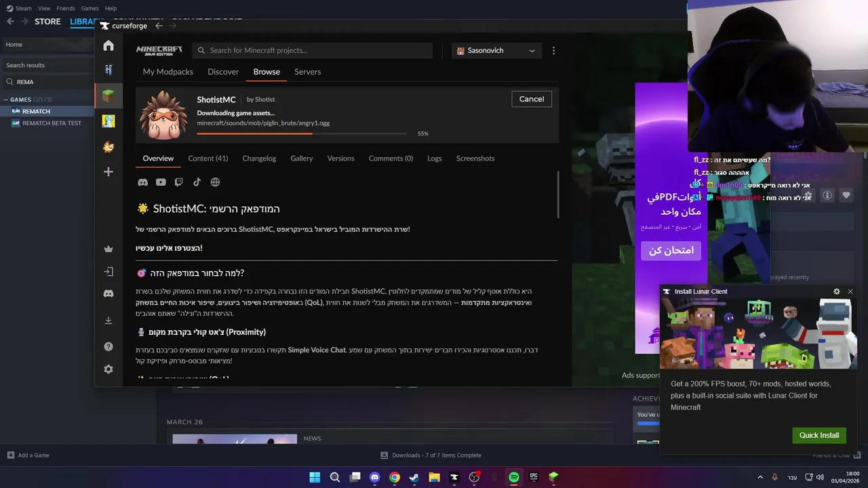
Task: Open the Servers tab
Action: tap(307, 72)
